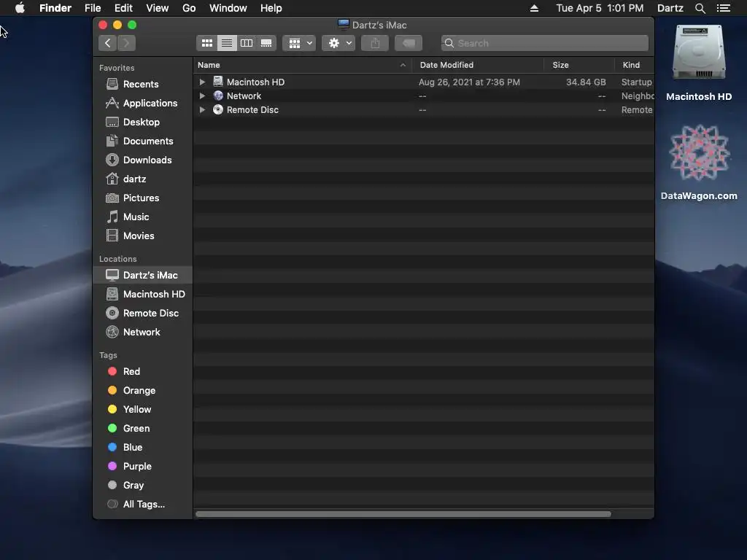Screen dimensions: 747x560
Task: Open the group-by arrangement dropdown
Action: pos(299,43)
